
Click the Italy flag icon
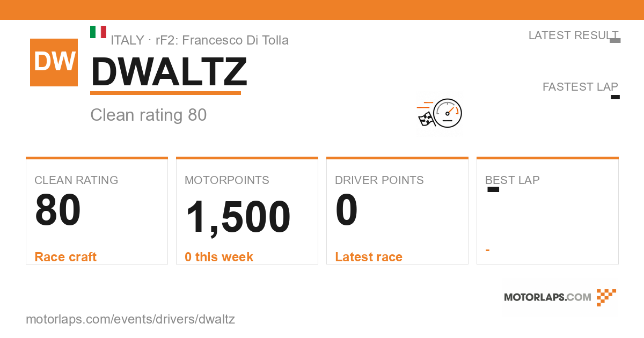pos(98,32)
